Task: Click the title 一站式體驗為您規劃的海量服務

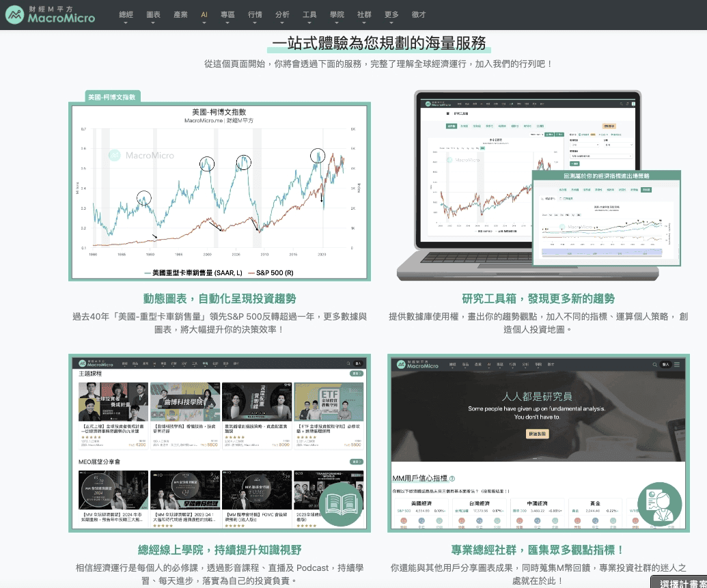Action: point(379,43)
